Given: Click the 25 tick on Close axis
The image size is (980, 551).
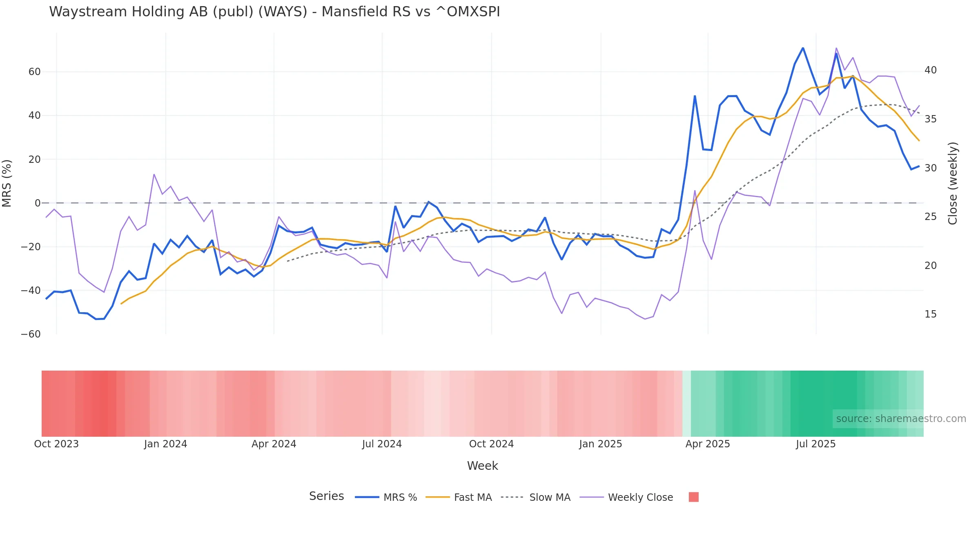Looking at the screenshot, I should tap(931, 217).
